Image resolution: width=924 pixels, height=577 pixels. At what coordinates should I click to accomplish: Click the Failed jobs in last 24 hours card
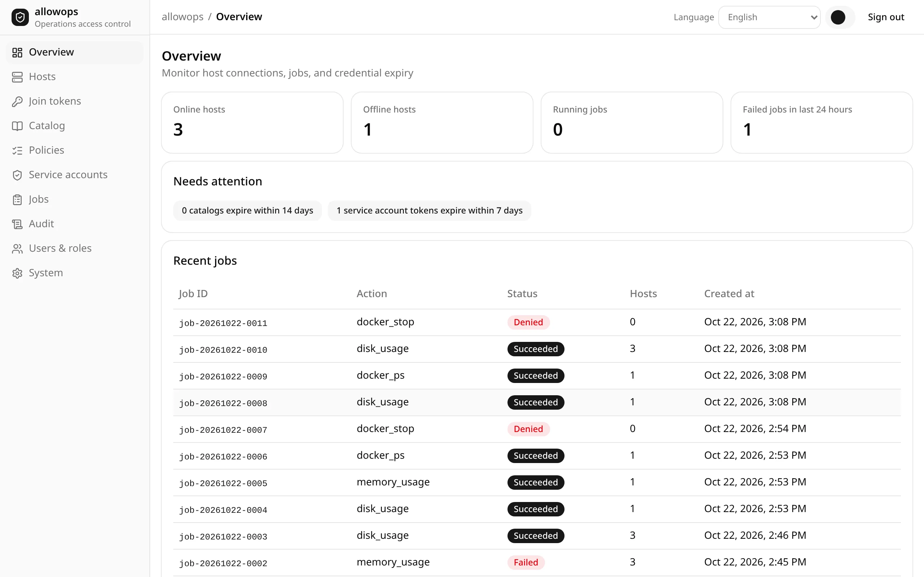[821, 123]
